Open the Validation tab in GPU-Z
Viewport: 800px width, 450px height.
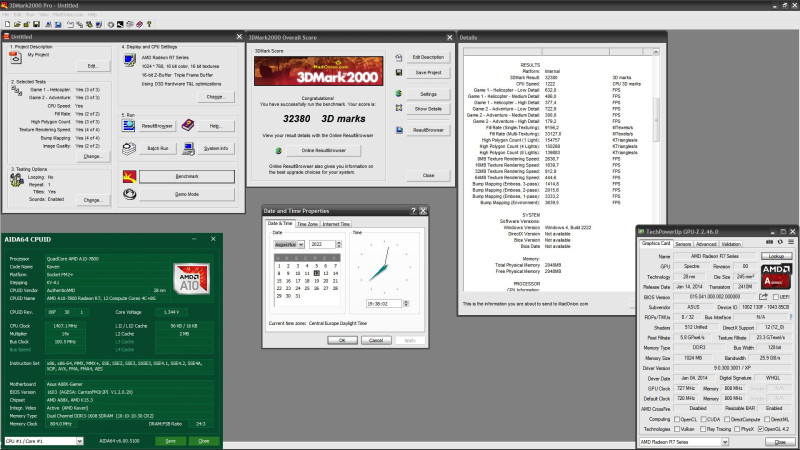(731, 244)
